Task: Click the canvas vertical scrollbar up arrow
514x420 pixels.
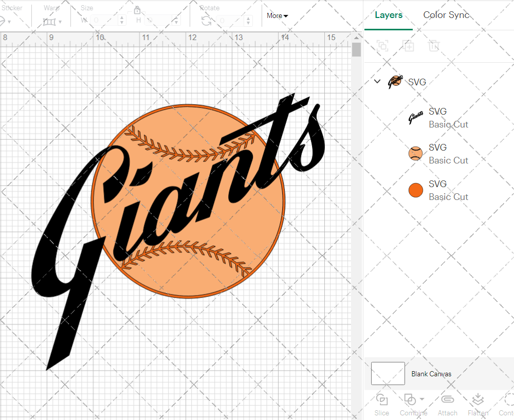Action: tap(356, 38)
